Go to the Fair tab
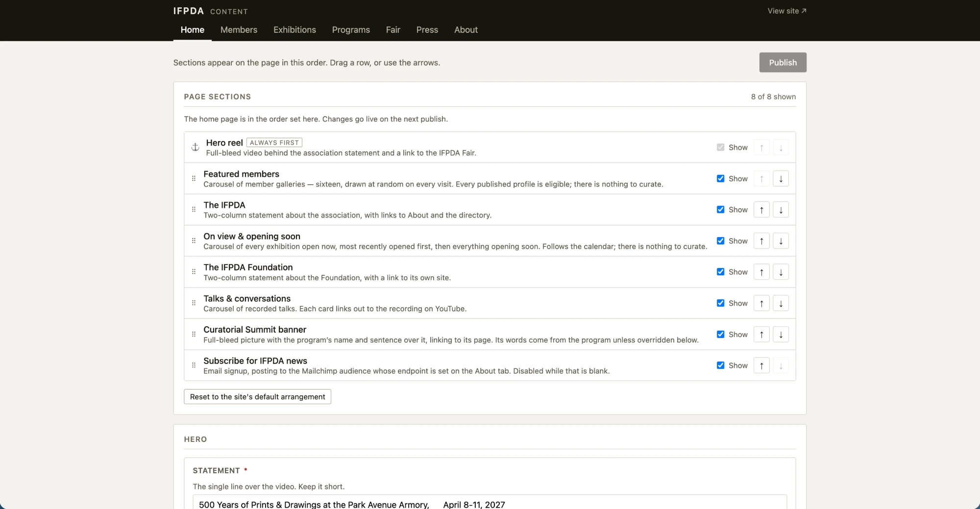The height and width of the screenshot is (509, 980). coord(393,30)
